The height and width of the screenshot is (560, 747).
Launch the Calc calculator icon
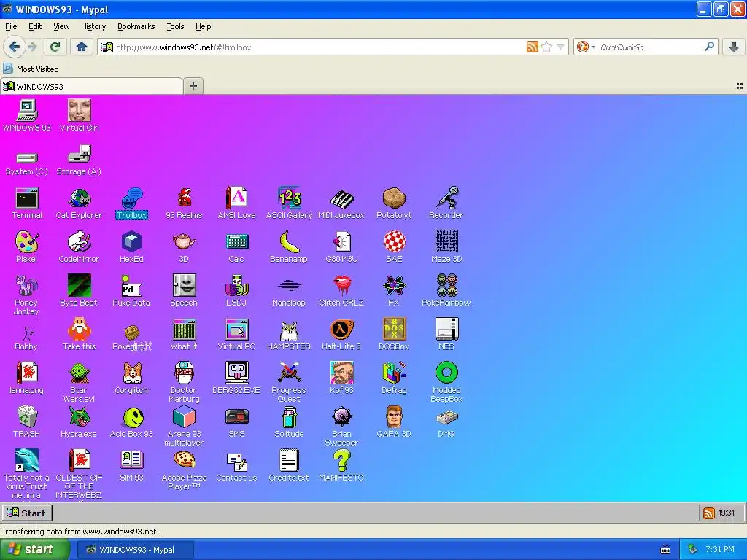coord(236,247)
